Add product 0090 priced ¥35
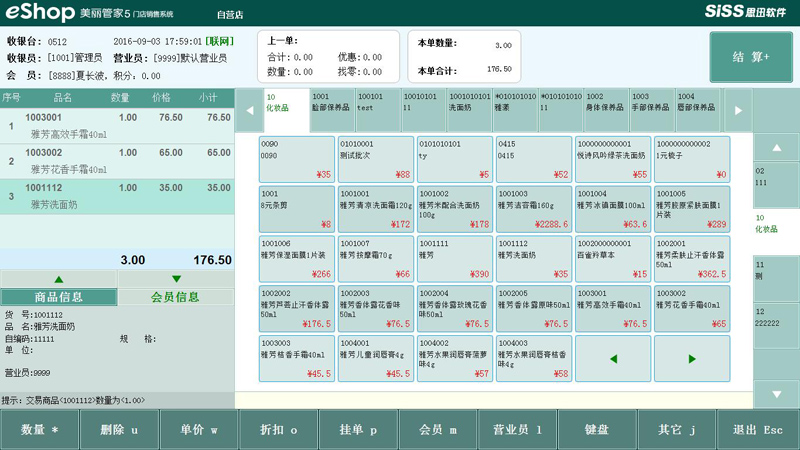The width and height of the screenshot is (800, 450). 296,159
